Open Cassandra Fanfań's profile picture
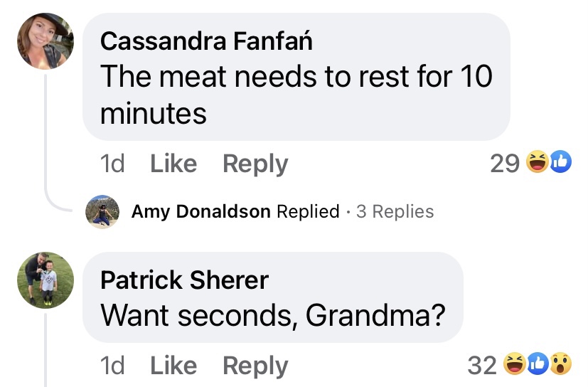This screenshot has height=387, width=588. coord(46,41)
